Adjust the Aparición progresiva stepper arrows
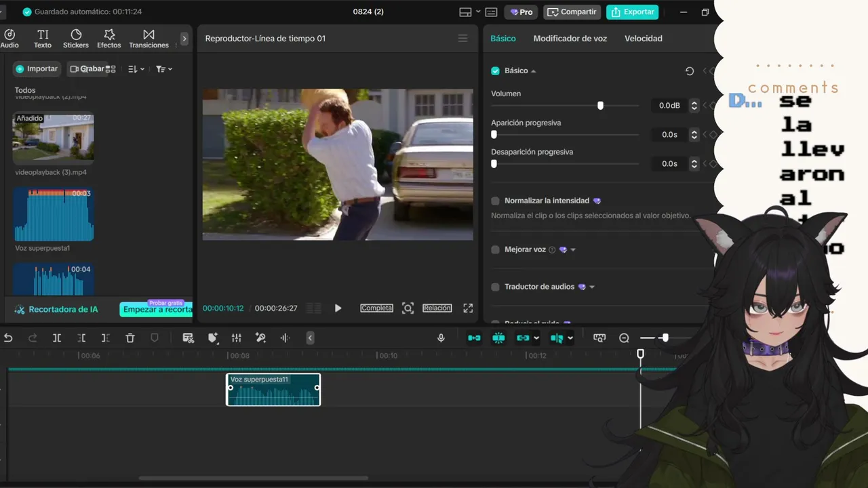868x488 pixels. pyautogui.click(x=694, y=135)
